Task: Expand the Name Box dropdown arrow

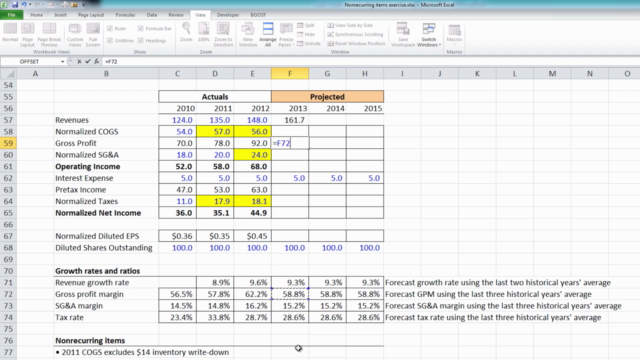Action: [x=62, y=62]
